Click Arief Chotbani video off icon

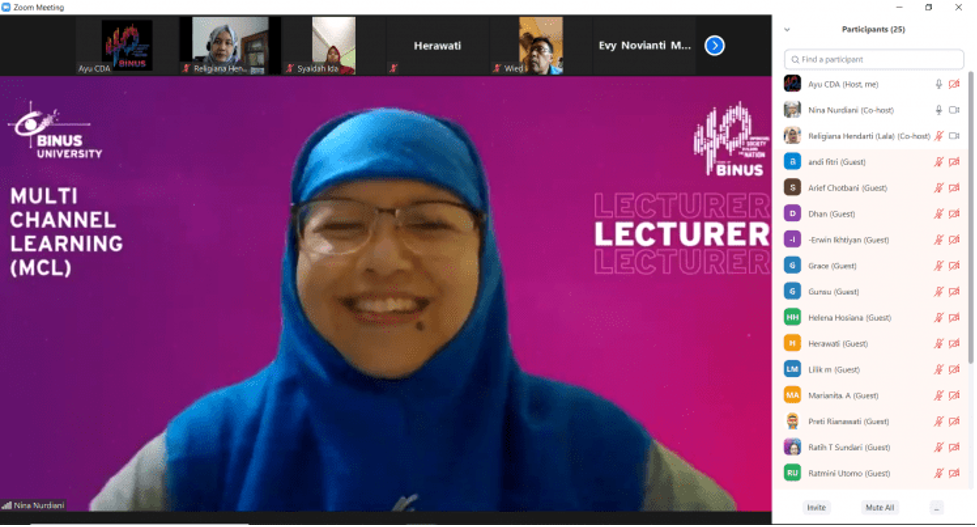click(x=954, y=188)
